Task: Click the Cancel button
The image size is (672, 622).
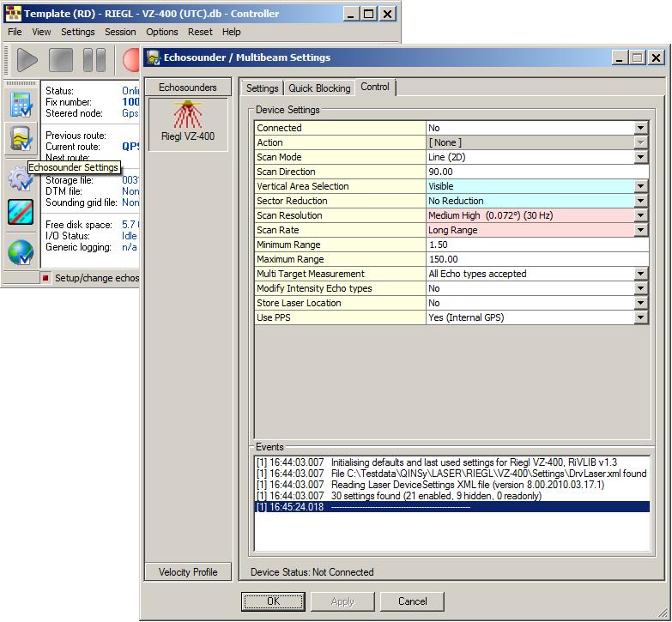Action: click(x=412, y=601)
